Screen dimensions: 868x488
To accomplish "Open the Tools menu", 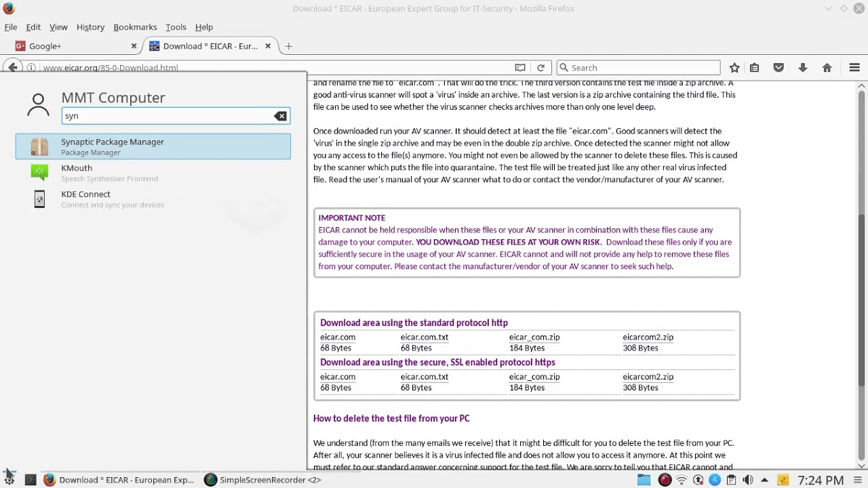I will 176,27.
